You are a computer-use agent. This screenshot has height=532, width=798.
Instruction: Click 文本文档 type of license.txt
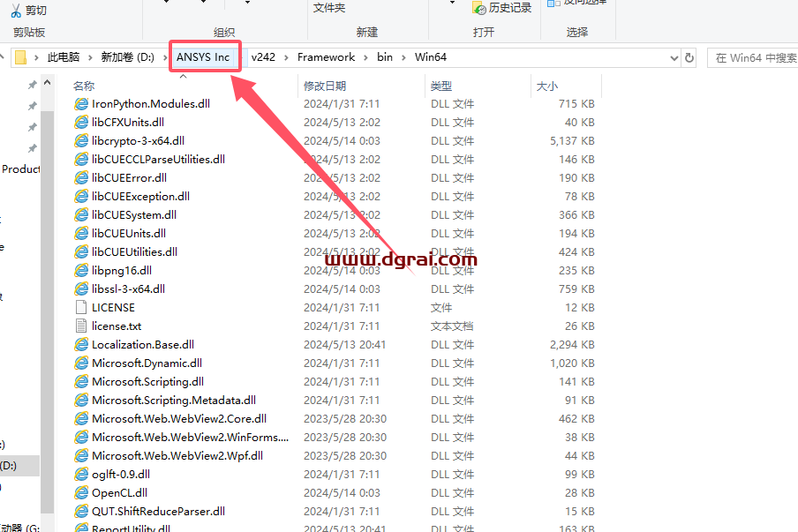[x=452, y=326]
